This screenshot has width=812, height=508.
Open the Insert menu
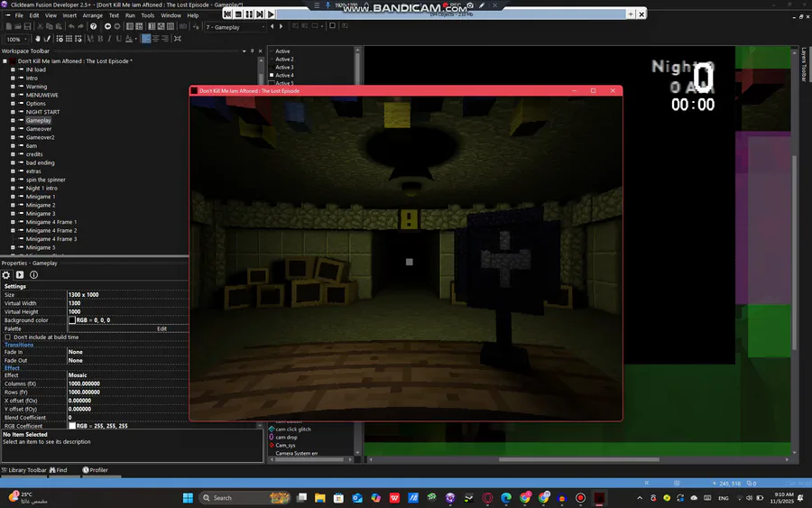pos(69,15)
